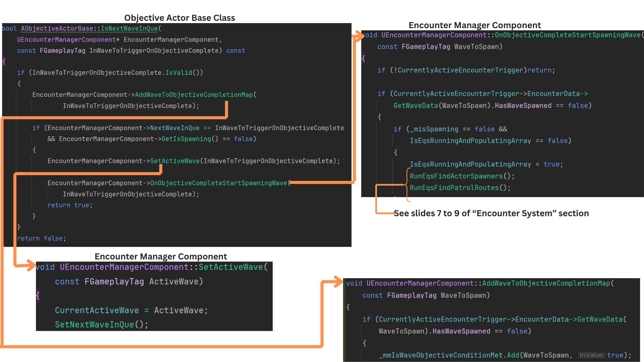Click the OnObjectiveCompleteStartSpawningWave call in the base class

point(218,183)
